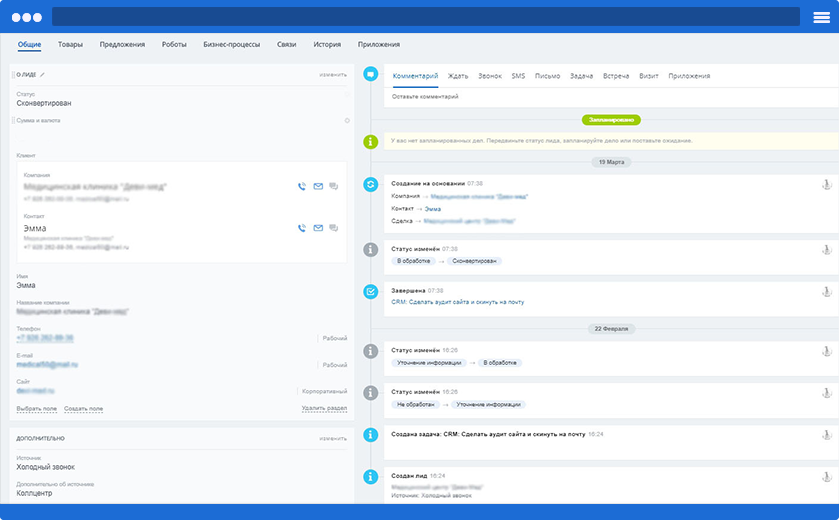Select the Звонок activity tab
This screenshot has width=839, height=520.
pyautogui.click(x=490, y=76)
